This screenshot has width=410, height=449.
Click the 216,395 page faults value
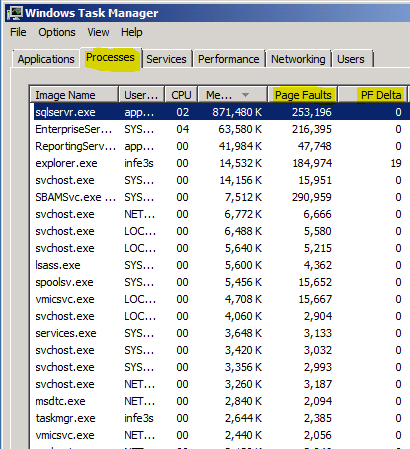point(312,129)
